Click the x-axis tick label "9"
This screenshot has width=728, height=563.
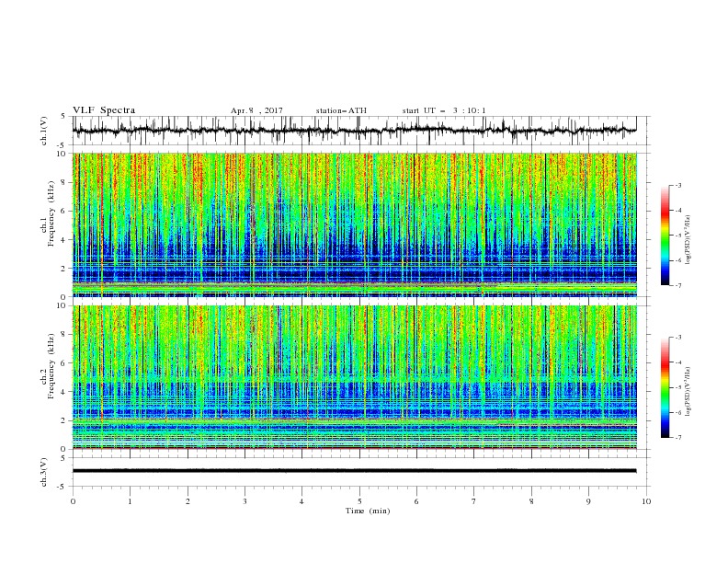tap(588, 501)
